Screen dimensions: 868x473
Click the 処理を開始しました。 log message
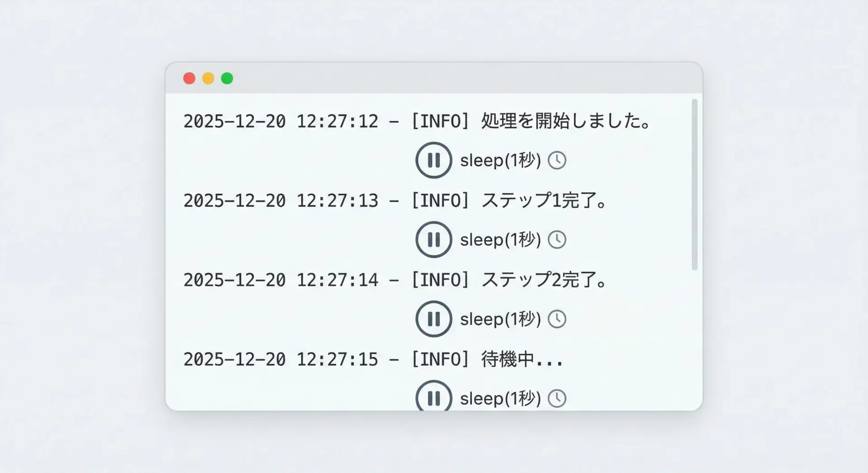566,121
